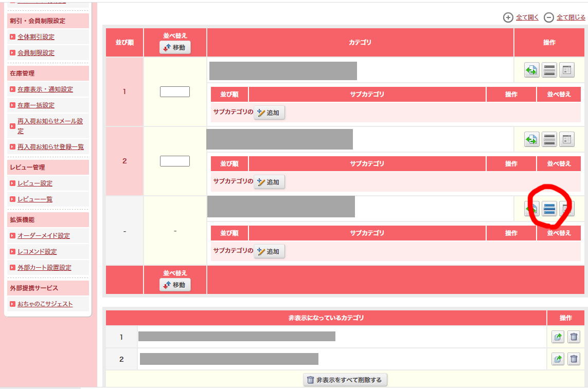Click the green arrows icon for category 1
Screen dimensions: 588x389
pos(532,70)
